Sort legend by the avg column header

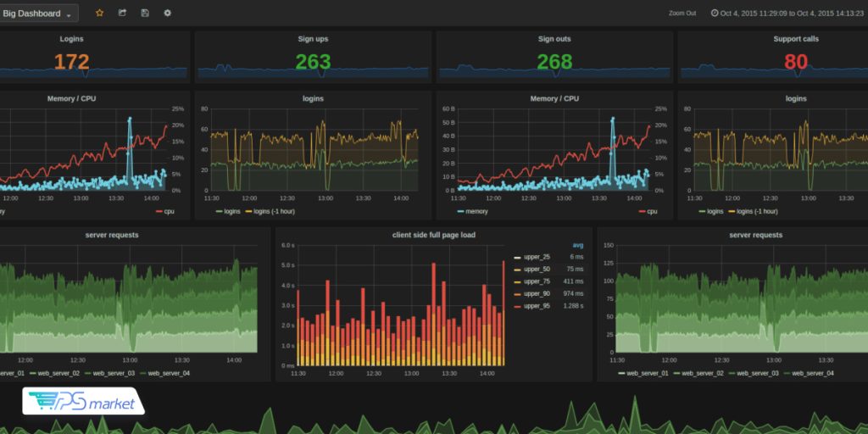(577, 245)
